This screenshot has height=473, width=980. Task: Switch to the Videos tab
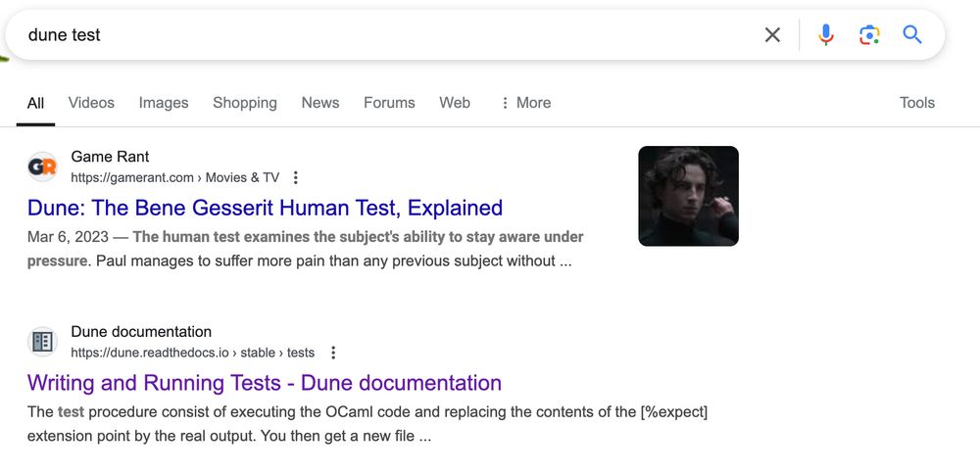pos(91,103)
